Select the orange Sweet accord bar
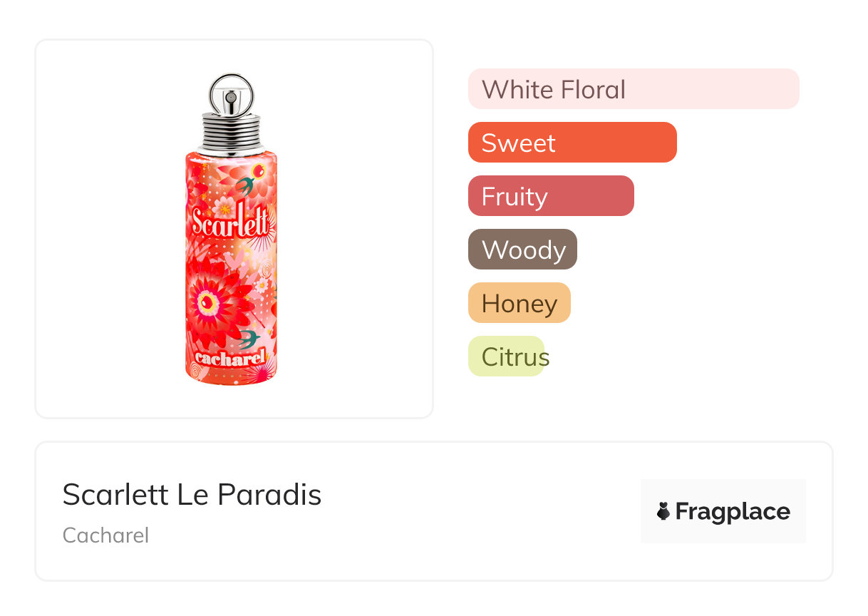 click(572, 143)
